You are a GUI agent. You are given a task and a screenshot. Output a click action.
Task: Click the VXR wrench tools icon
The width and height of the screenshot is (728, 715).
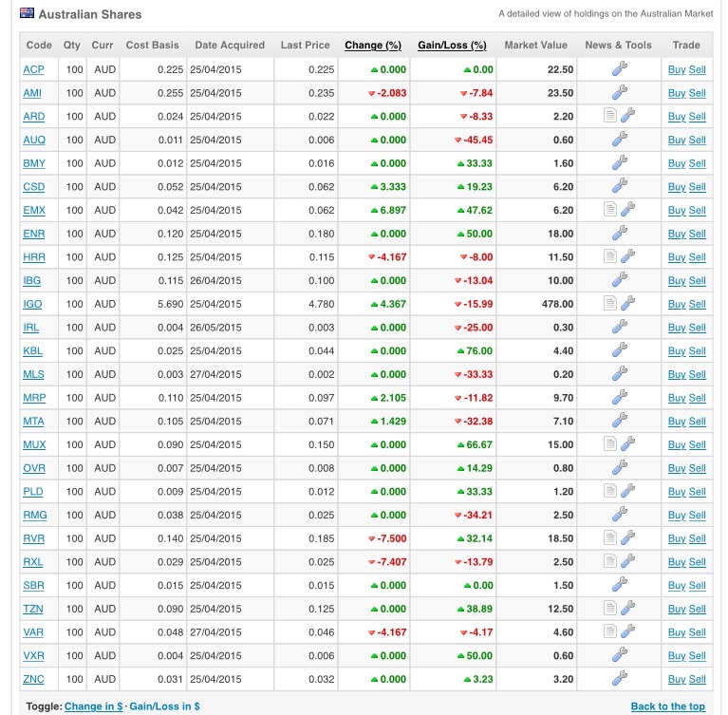(620, 654)
